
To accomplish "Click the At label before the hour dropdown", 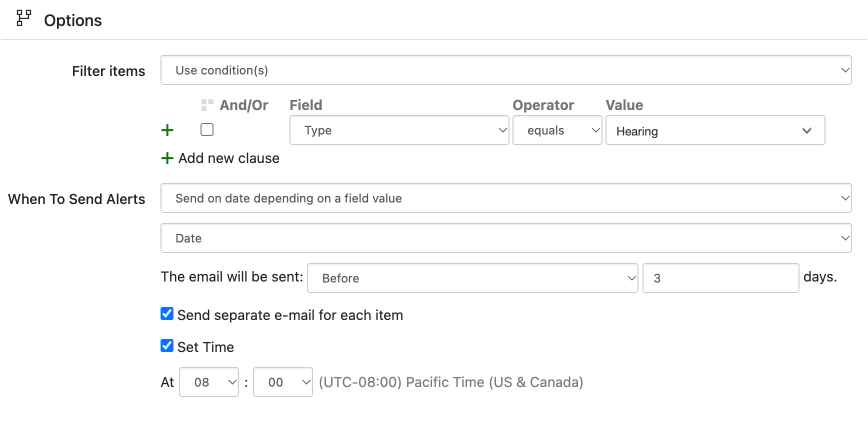I will pyautogui.click(x=167, y=382).
